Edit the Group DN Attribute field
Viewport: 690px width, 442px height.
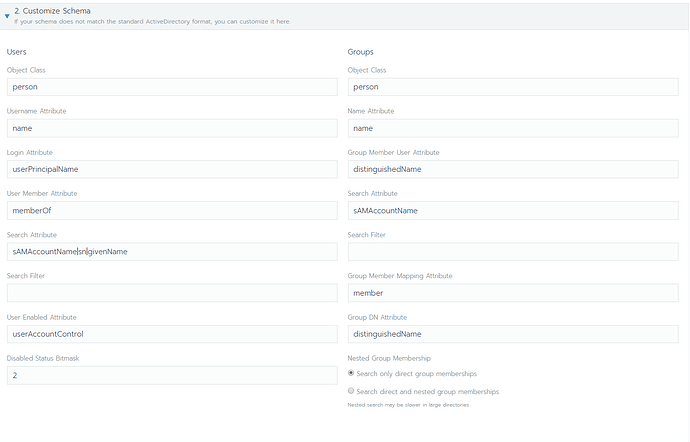(x=513, y=334)
